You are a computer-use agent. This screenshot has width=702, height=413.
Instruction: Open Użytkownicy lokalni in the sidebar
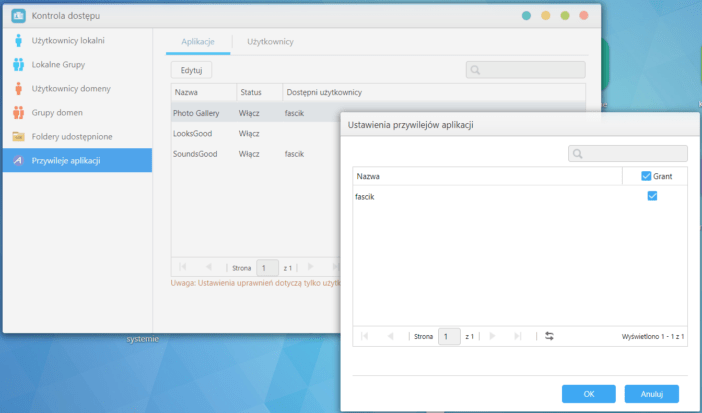(x=77, y=41)
